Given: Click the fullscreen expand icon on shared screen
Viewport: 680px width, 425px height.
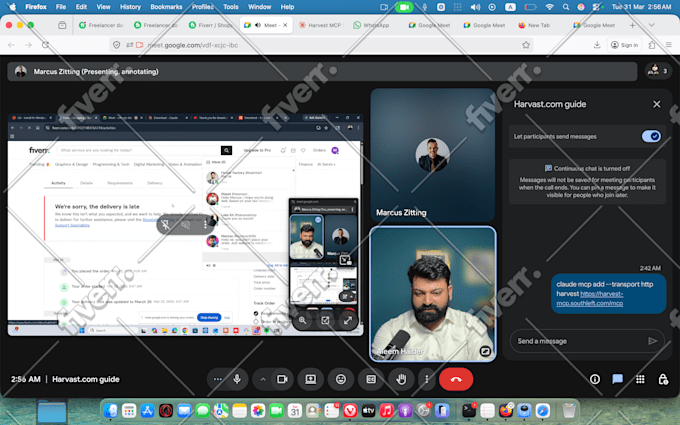Looking at the screenshot, I should (348, 320).
